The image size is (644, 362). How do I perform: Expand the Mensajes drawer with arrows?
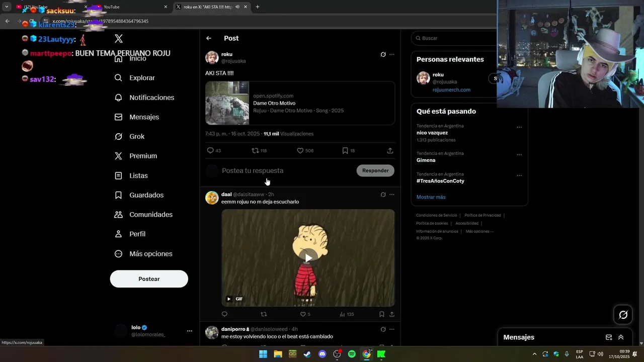pyautogui.click(x=621, y=337)
